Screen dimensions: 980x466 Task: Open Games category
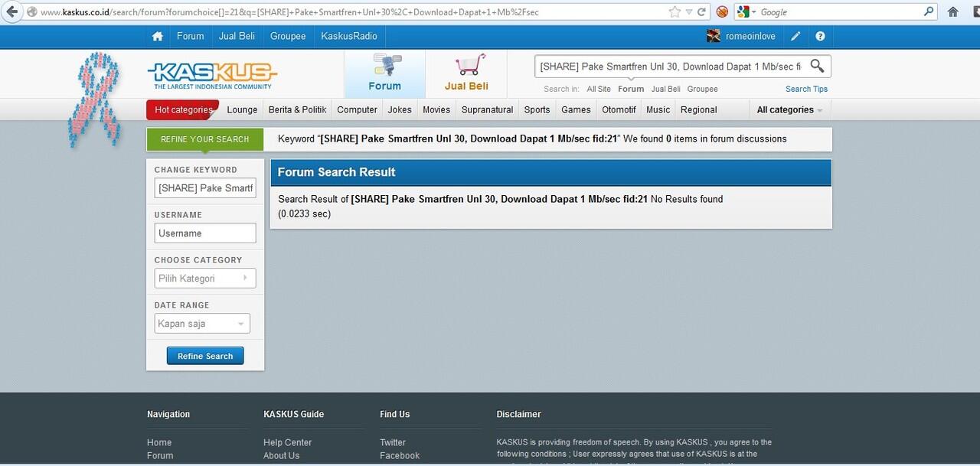click(x=576, y=109)
